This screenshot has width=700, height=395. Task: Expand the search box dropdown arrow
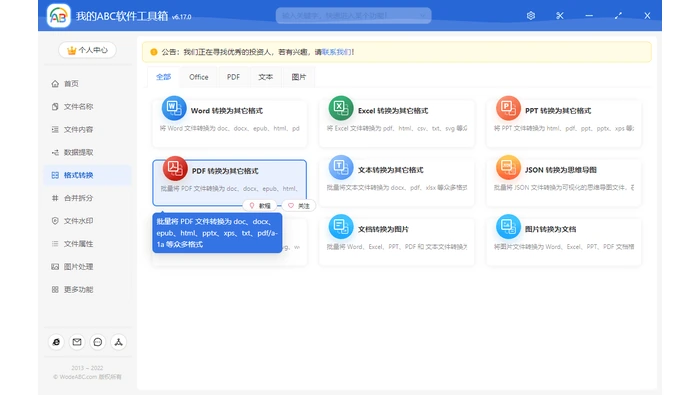coord(422,16)
